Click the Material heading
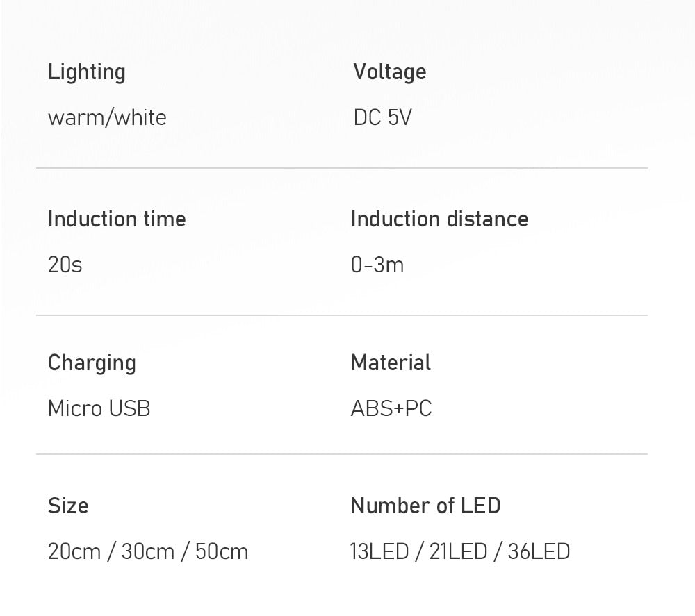This screenshot has height=616, width=695. (391, 363)
